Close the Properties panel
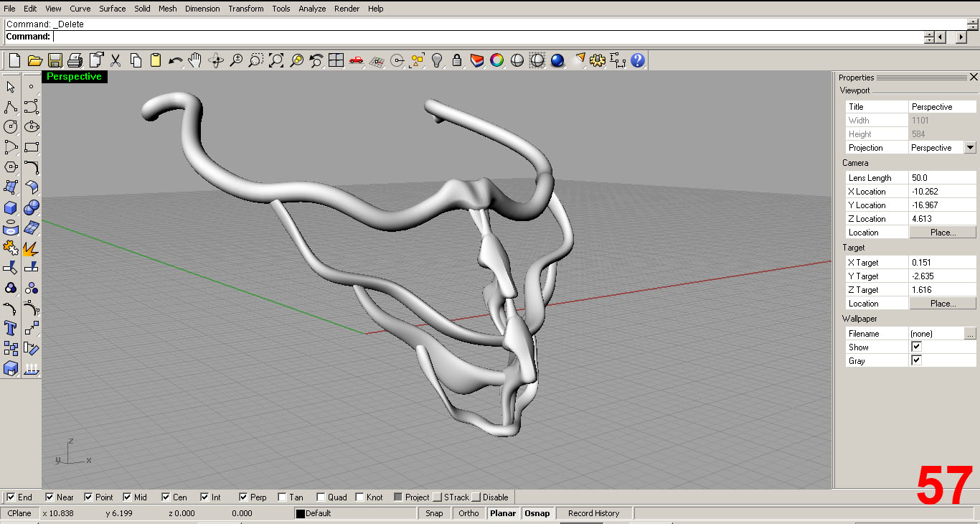Viewport: 980px width, 524px height. tap(974, 77)
